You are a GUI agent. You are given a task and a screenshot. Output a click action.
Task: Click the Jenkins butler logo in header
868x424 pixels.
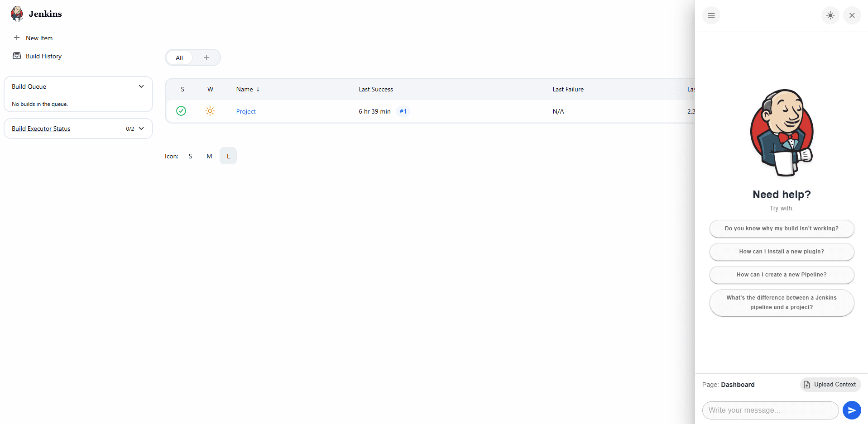click(x=17, y=14)
